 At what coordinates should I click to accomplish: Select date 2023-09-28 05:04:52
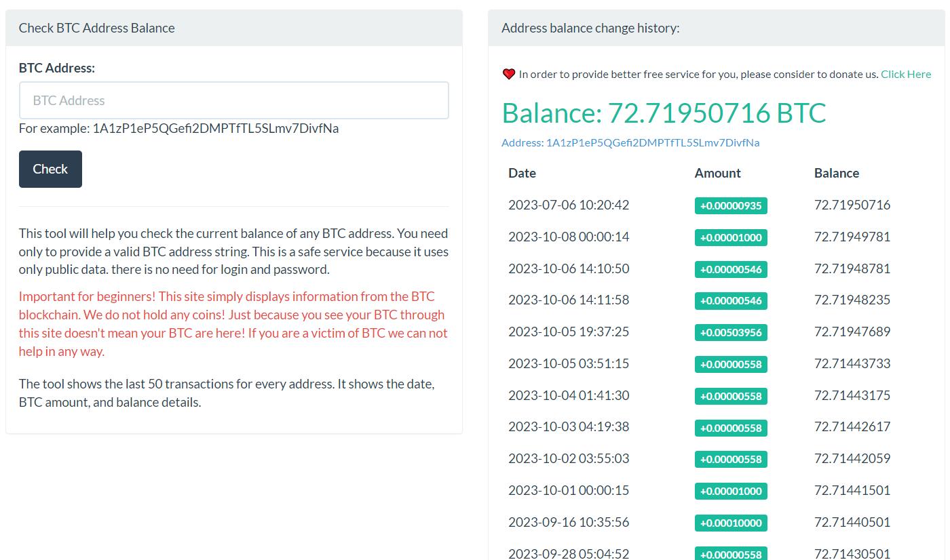(x=569, y=553)
